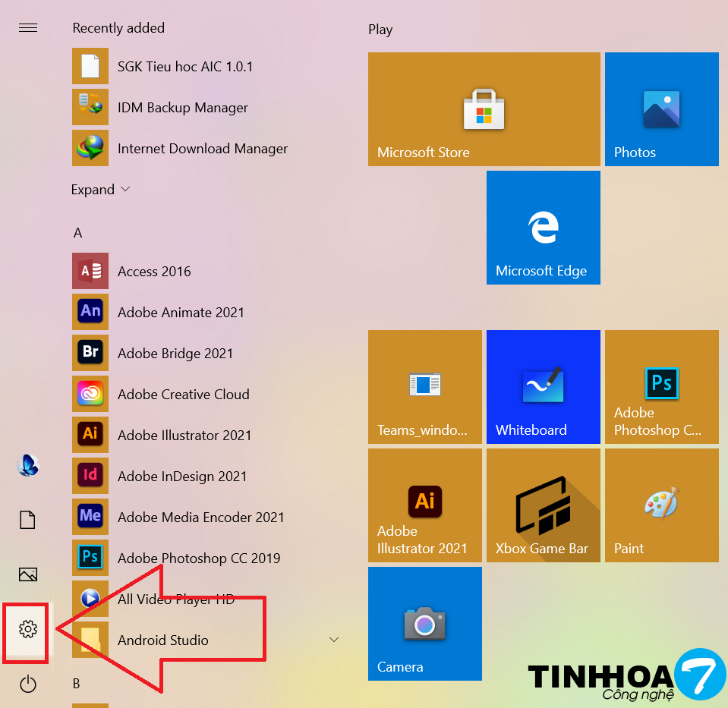Open the Camera tile
The height and width of the screenshot is (708, 728).
tap(424, 623)
